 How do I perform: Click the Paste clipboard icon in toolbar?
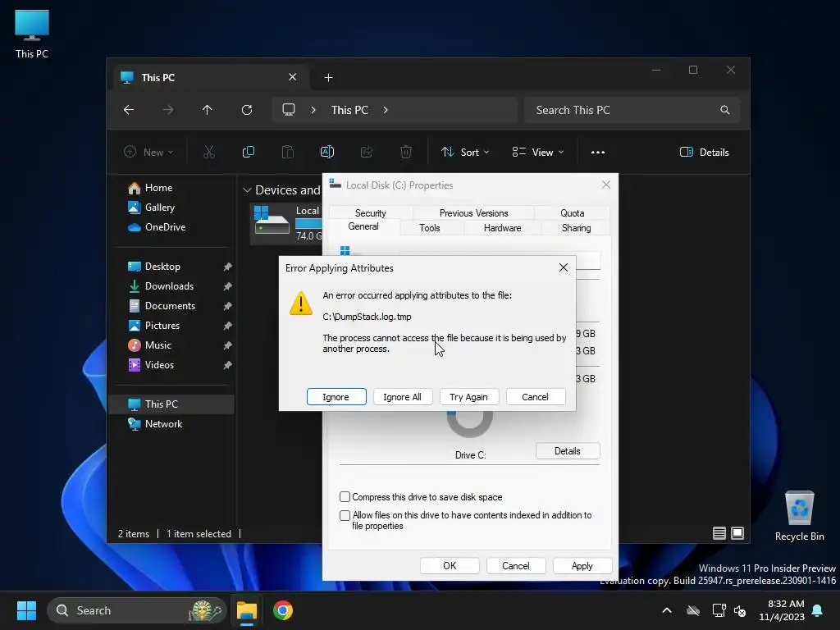point(288,152)
